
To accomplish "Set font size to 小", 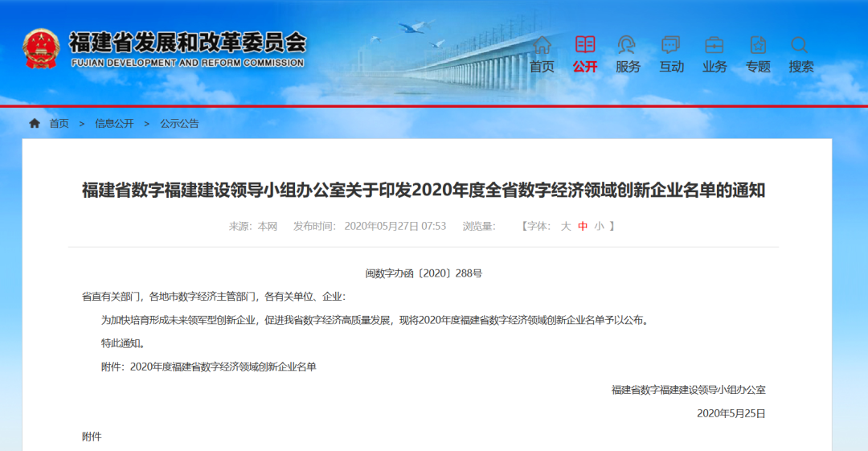I will click(599, 227).
